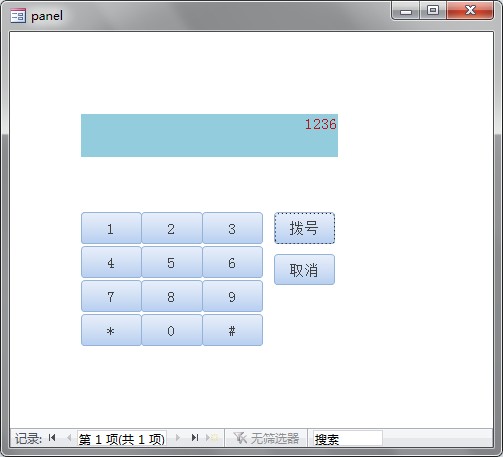This screenshot has height=457, width=503.
Task: Tap keypad digit 0
Action: (172, 330)
